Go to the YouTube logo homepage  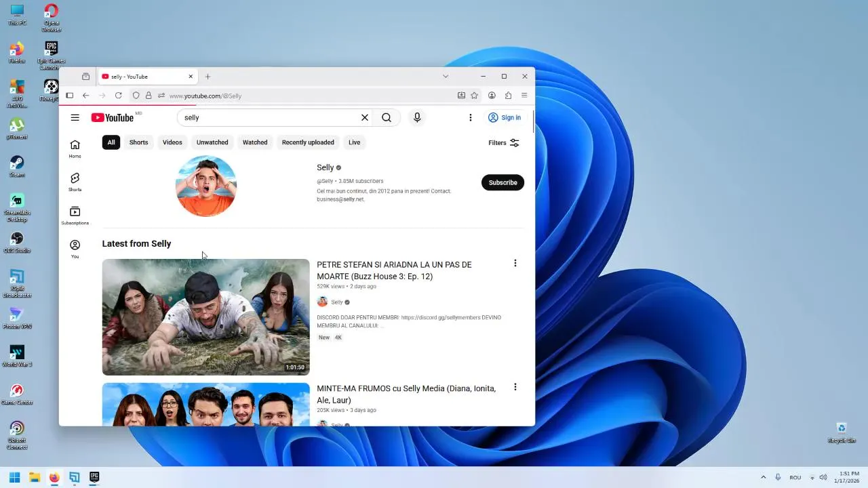113,117
